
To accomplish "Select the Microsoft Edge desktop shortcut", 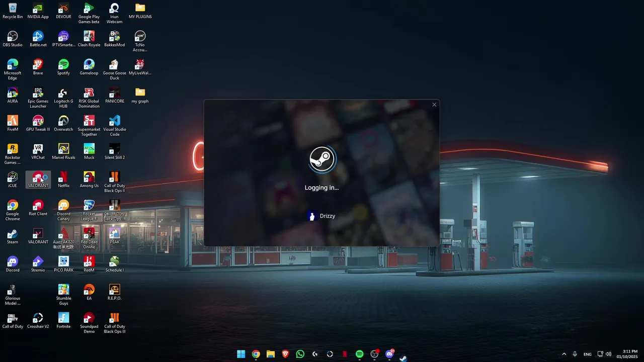I will coord(13,70).
